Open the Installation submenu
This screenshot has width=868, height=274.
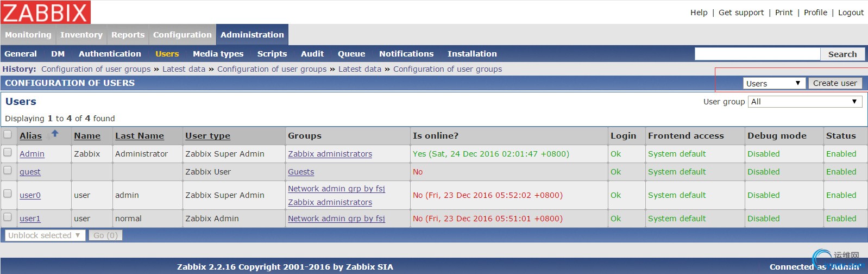tap(472, 54)
